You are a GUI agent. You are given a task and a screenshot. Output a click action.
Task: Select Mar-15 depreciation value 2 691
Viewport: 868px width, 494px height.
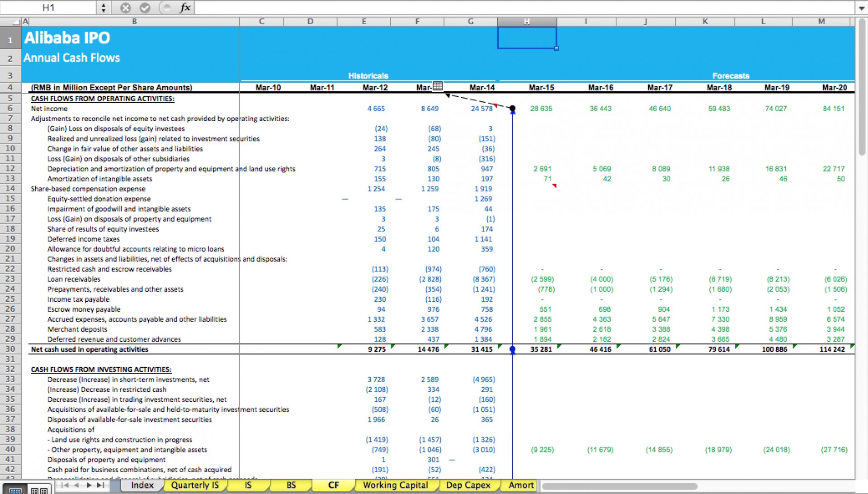pos(542,169)
